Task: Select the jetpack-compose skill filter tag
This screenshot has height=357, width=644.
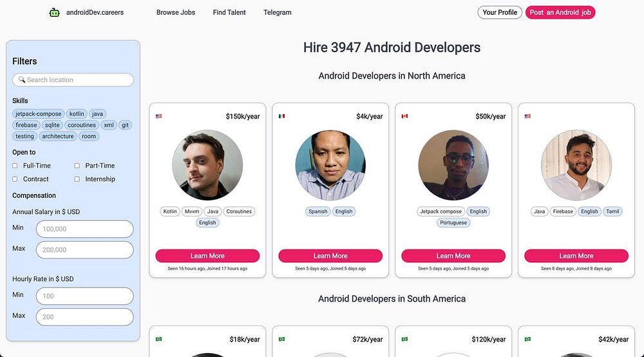Action: pyautogui.click(x=38, y=114)
